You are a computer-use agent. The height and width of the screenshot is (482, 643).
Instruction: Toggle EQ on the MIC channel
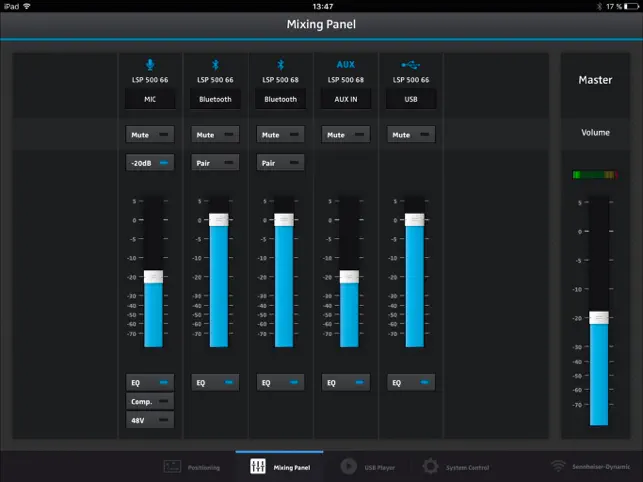click(150, 383)
